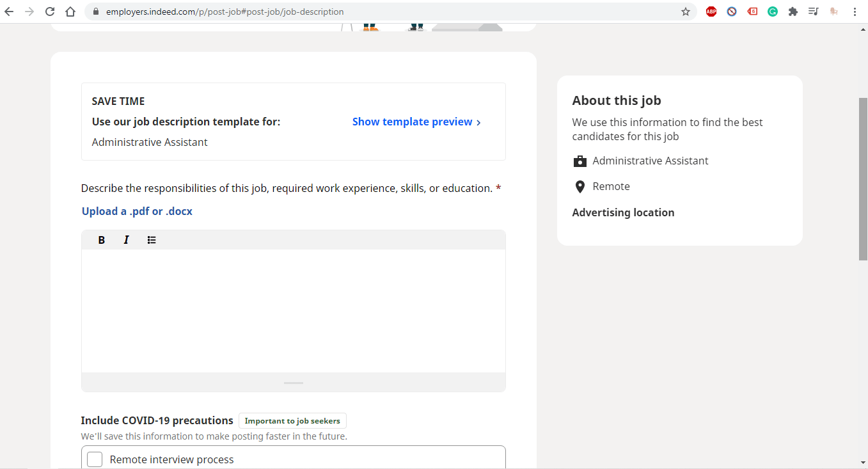868x469 pixels.
Task: Apply italic formatting in the editor
Action: click(x=126, y=239)
